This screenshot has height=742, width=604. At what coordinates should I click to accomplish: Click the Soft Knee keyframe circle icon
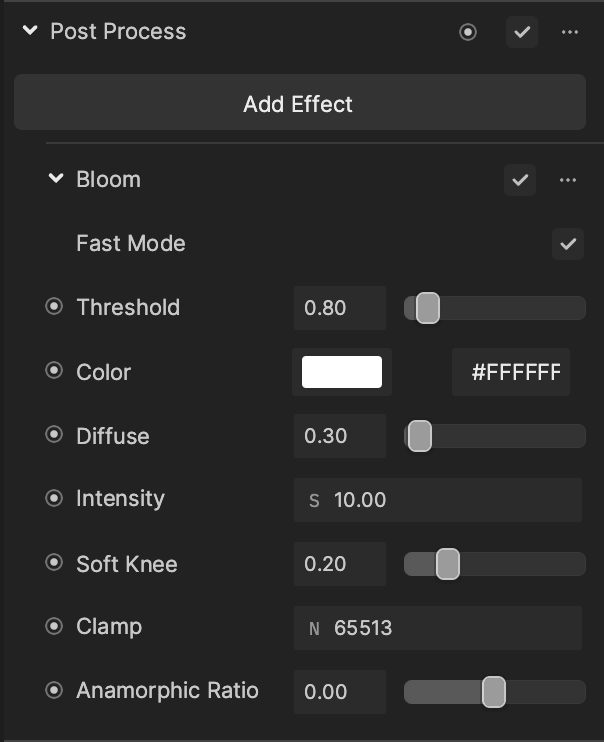(54, 562)
